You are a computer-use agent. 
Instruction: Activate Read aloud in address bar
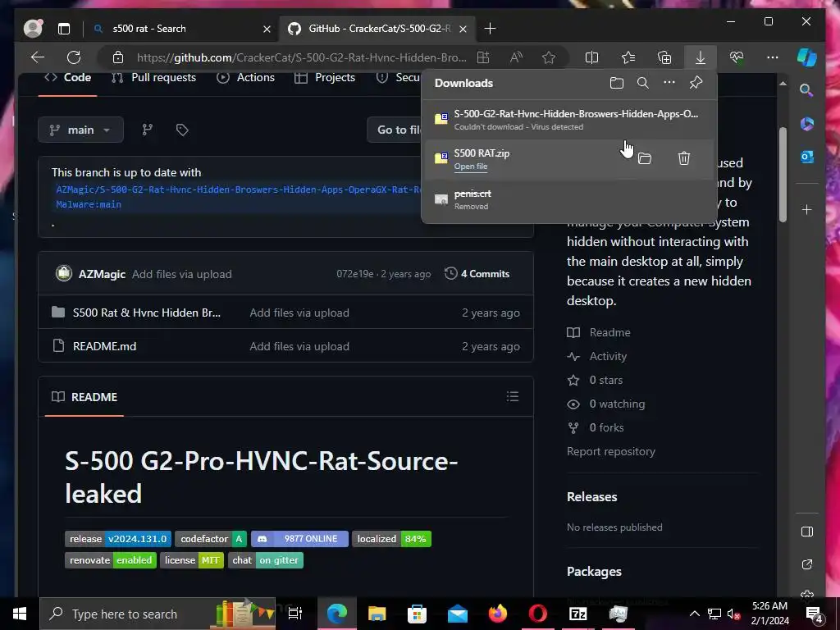(x=516, y=57)
